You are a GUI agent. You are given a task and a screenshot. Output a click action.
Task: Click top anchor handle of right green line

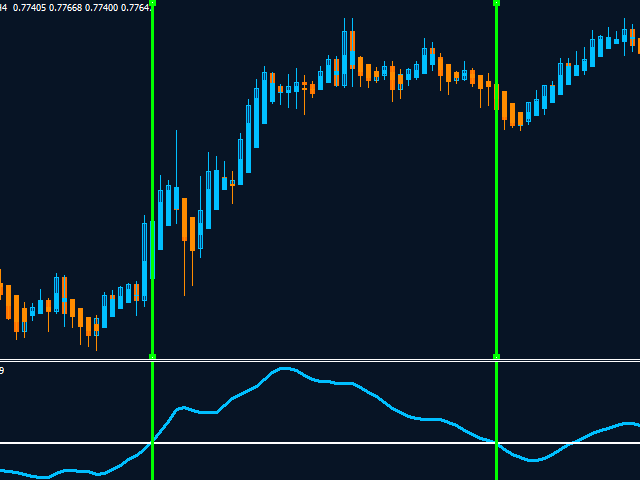click(x=496, y=2)
